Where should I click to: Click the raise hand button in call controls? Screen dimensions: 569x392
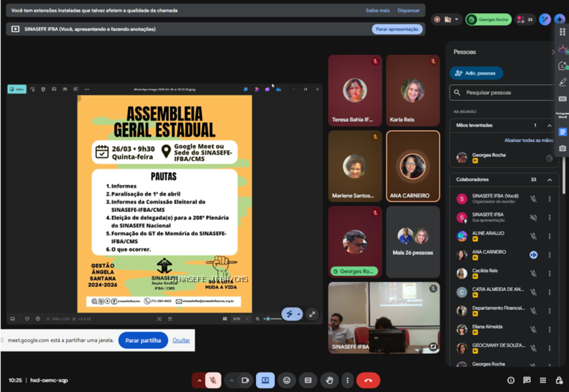click(x=329, y=380)
